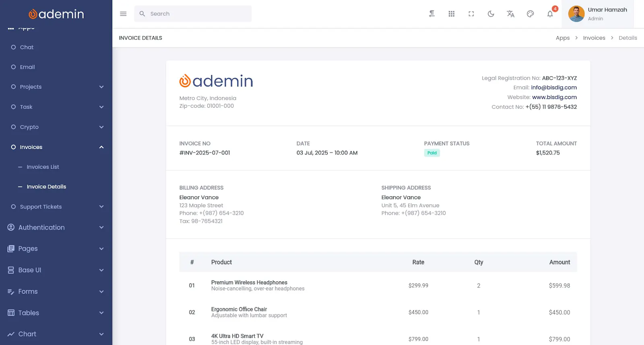The width and height of the screenshot is (644, 345).
Task: Click the Support Tickets bullet icon
Action: coord(13,207)
